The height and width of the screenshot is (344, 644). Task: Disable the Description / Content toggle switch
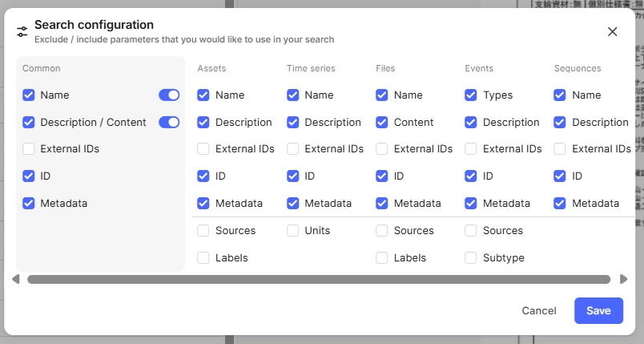click(x=169, y=123)
